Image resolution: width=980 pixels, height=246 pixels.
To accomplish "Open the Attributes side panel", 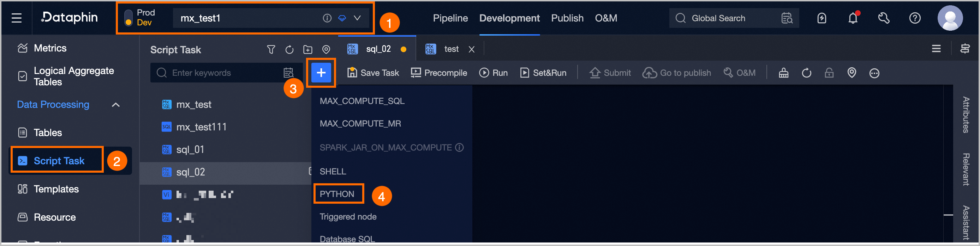I will click(966, 114).
